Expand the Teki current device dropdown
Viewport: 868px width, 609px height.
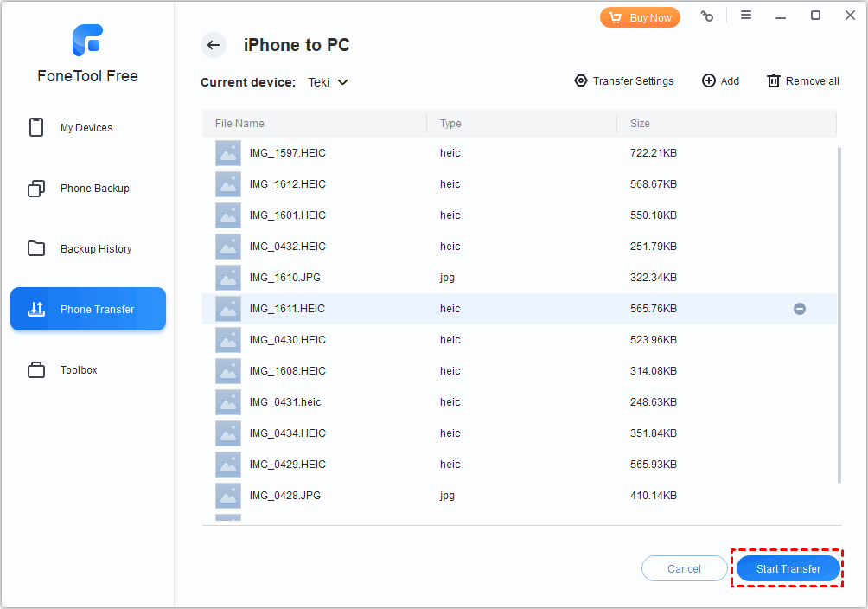pyautogui.click(x=327, y=82)
